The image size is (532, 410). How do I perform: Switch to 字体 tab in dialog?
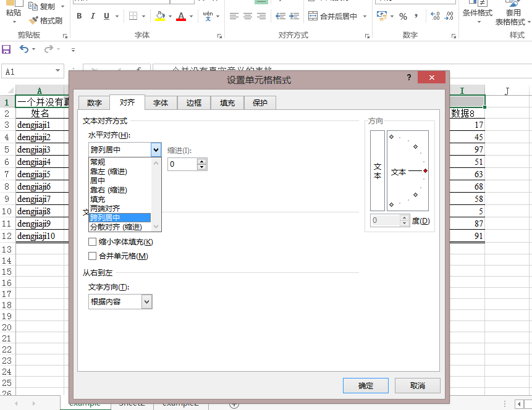tap(161, 102)
